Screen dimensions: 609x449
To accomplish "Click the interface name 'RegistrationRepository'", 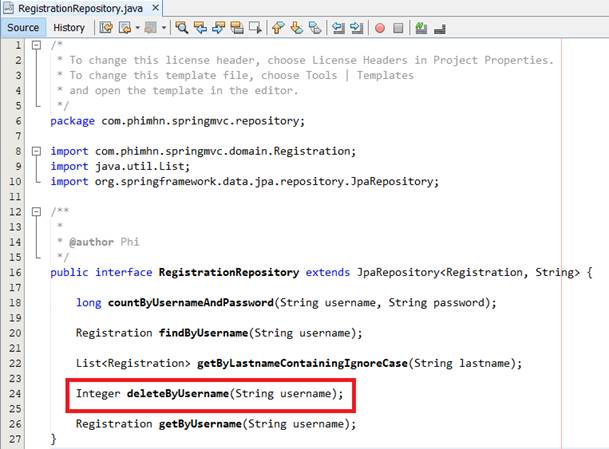I will click(x=229, y=272).
